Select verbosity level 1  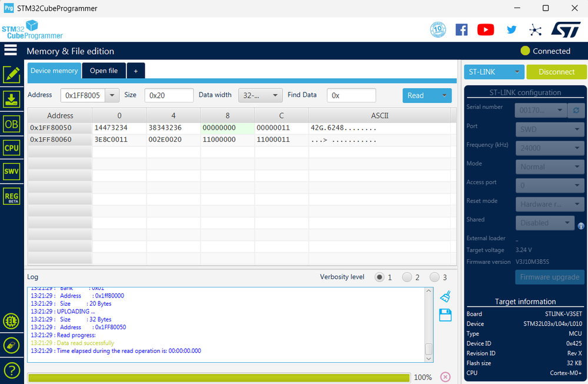point(380,277)
